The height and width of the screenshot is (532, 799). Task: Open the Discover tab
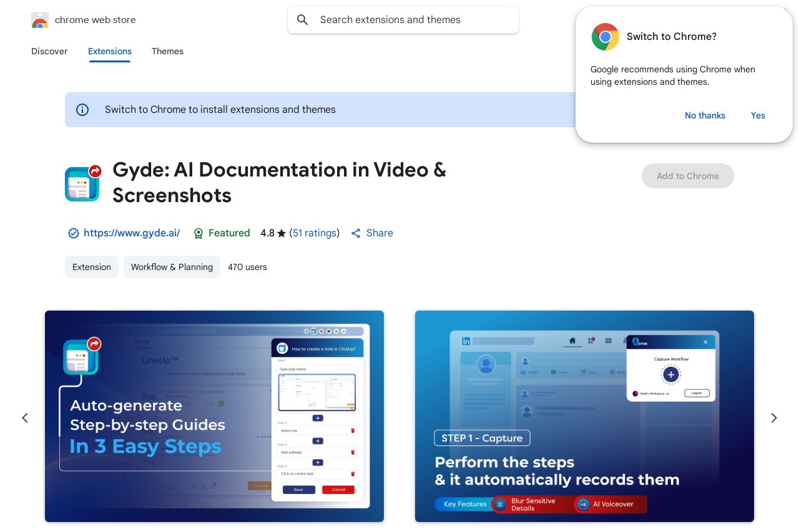click(x=49, y=51)
